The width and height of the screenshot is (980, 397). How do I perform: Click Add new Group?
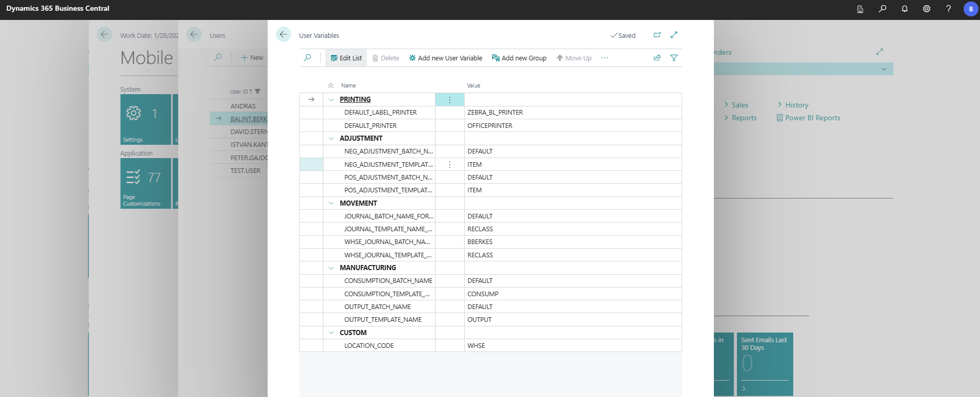pyautogui.click(x=519, y=58)
